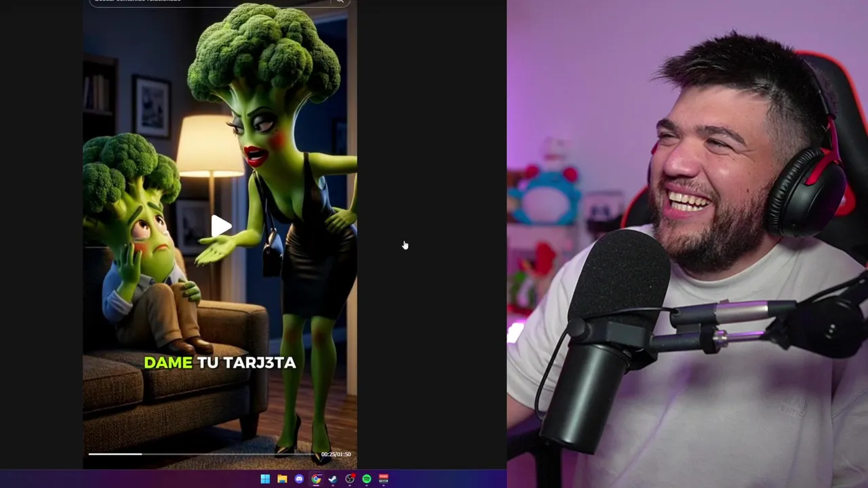Screen dimensions: 868x488
Task: Open Steam from the taskbar
Action: pyautogui.click(x=333, y=479)
